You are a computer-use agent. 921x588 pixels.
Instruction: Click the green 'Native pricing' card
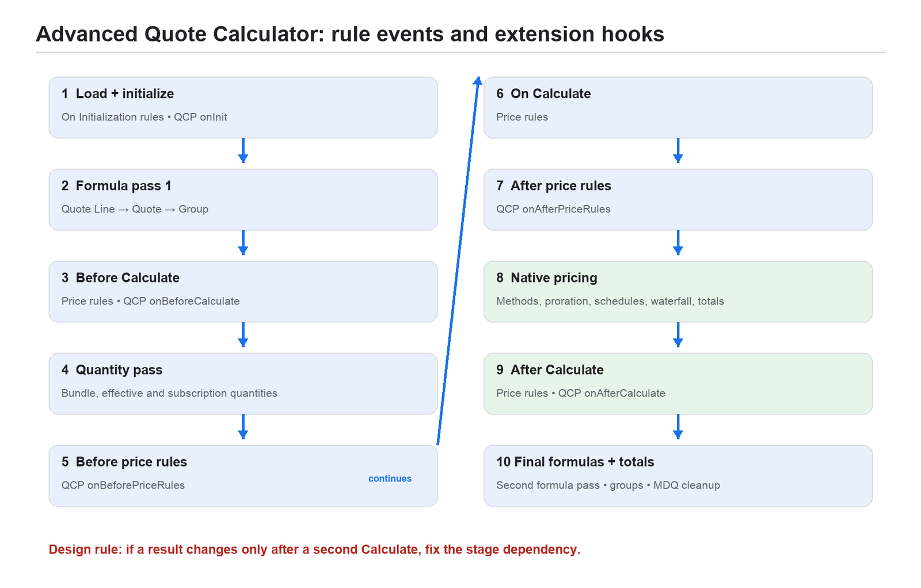(x=678, y=292)
